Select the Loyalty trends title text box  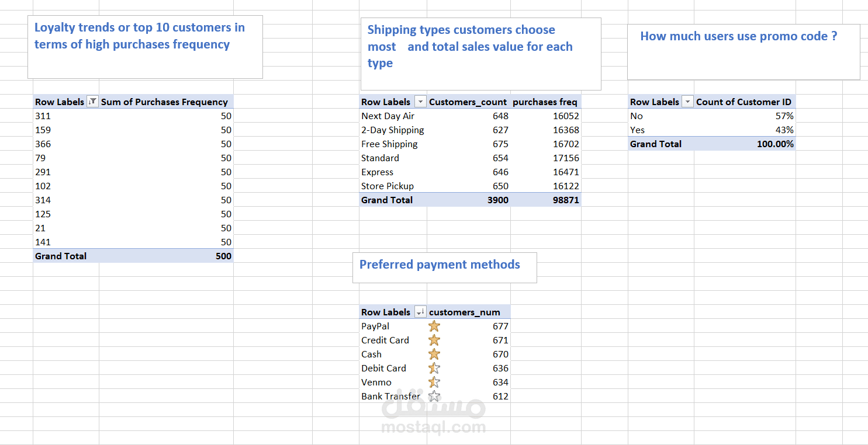pyautogui.click(x=145, y=47)
